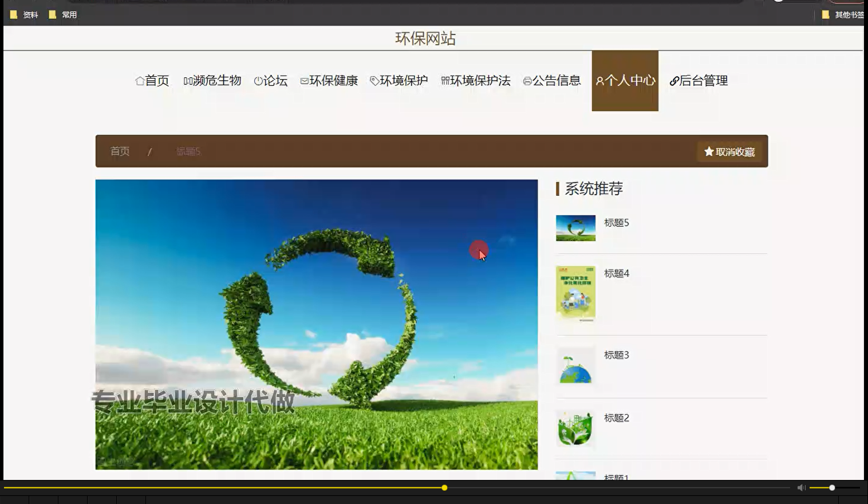
Task: Switch to the 个人中心 tab
Action: pyautogui.click(x=625, y=81)
